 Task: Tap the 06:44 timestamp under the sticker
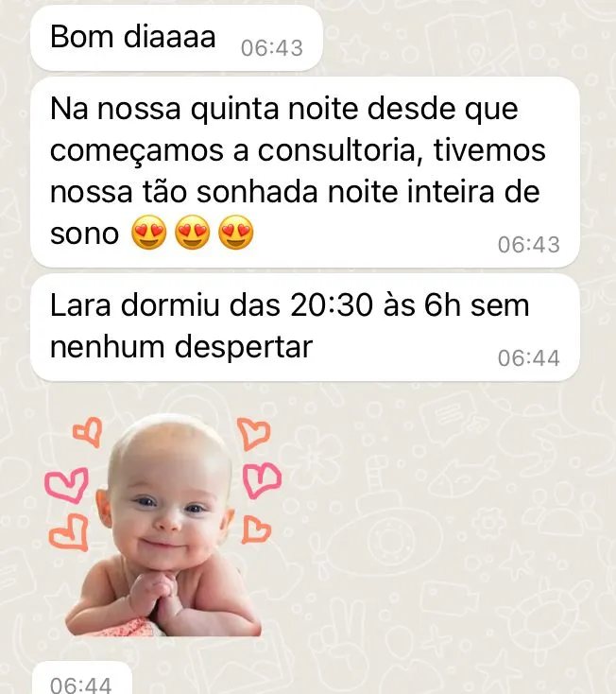tap(80, 685)
